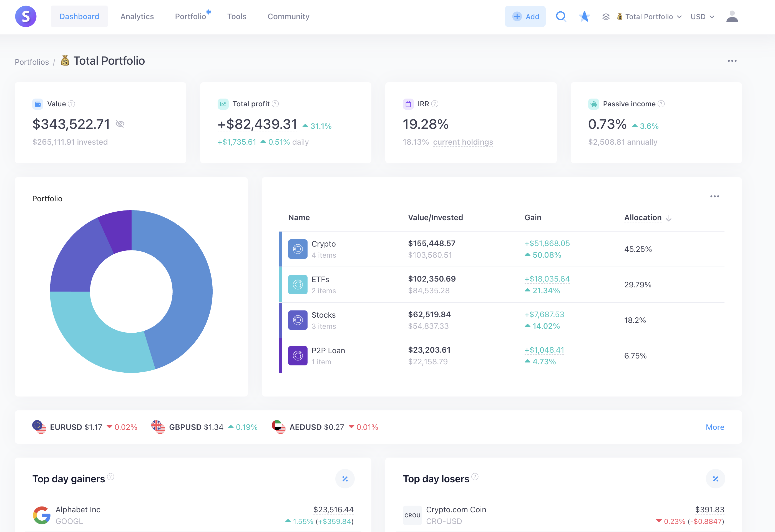Open holdings table three-dot options menu

(x=714, y=197)
